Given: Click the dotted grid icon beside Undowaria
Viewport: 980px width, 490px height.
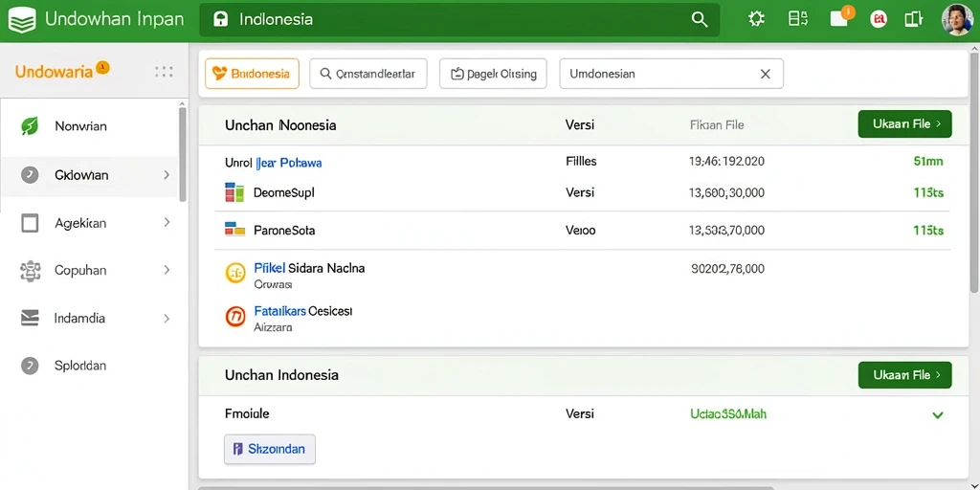Looking at the screenshot, I should coord(164,72).
